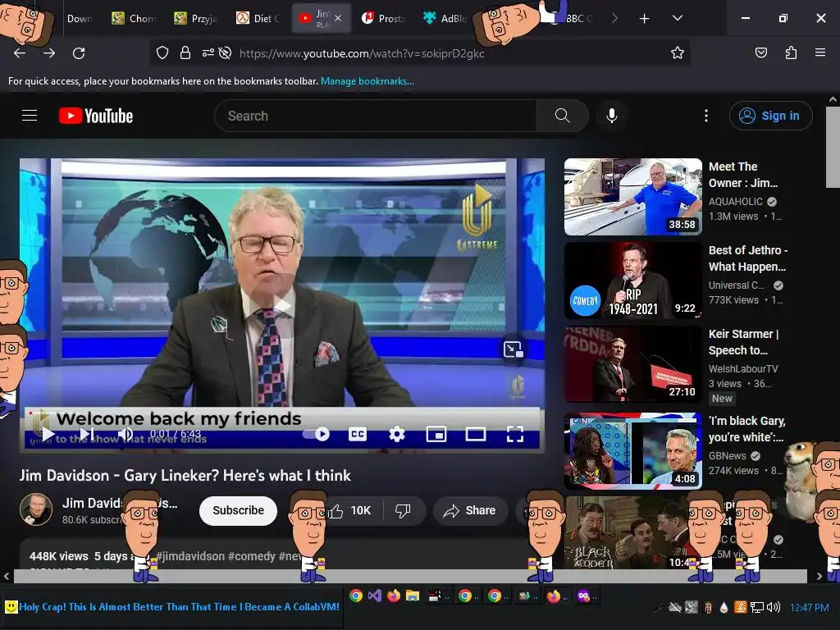Viewport: 840px width, 630px height.
Task: Click picture-in-picture overlay icon on video
Action: click(513, 349)
